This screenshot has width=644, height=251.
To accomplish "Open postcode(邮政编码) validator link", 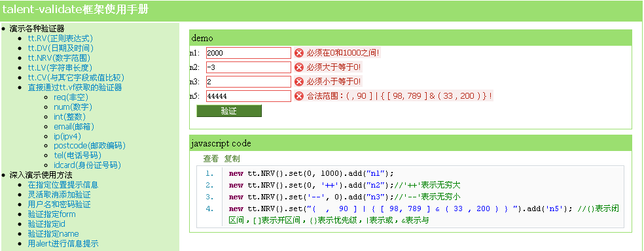I will 90,146.
